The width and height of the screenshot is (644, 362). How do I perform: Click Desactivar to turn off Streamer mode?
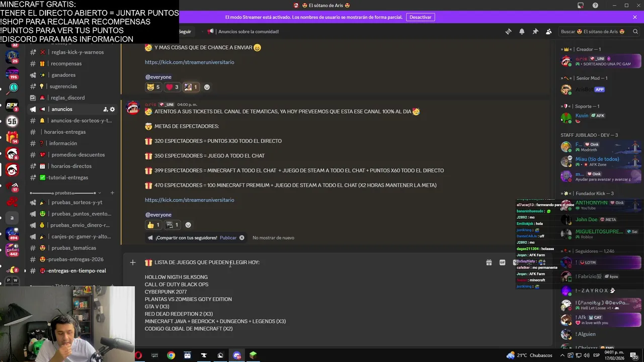coord(420,17)
